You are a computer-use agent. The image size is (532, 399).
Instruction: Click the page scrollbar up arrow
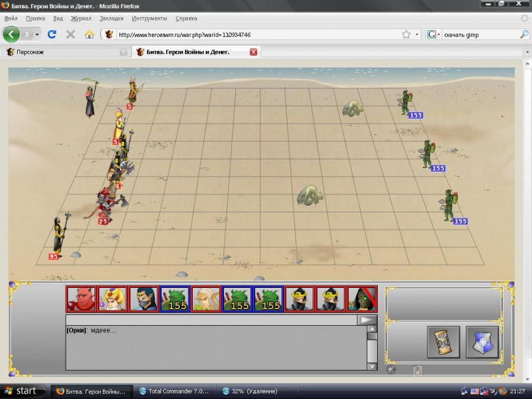pyautogui.click(x=527, y=63)
